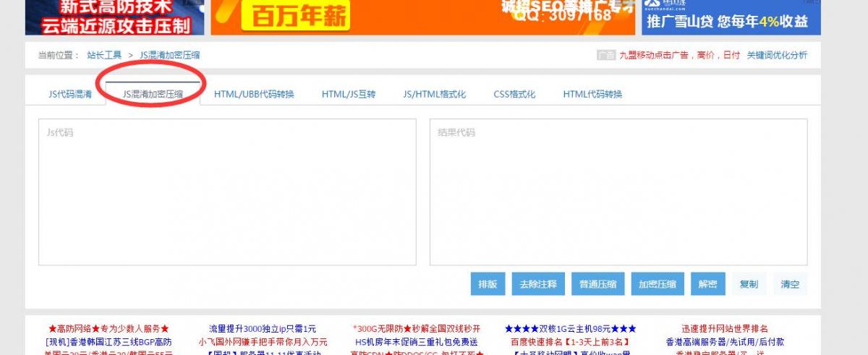Click into the Js代码 input textarea
Image resolution: width=868 pixels, height=355 pixels.
click(x=227, y=192)
